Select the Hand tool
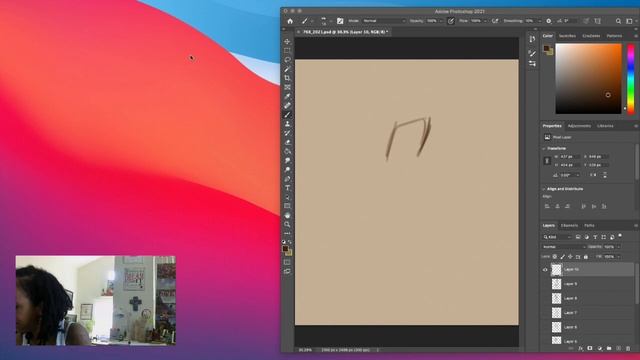This screenshot has width=640, height=360. tap(287, 215)
